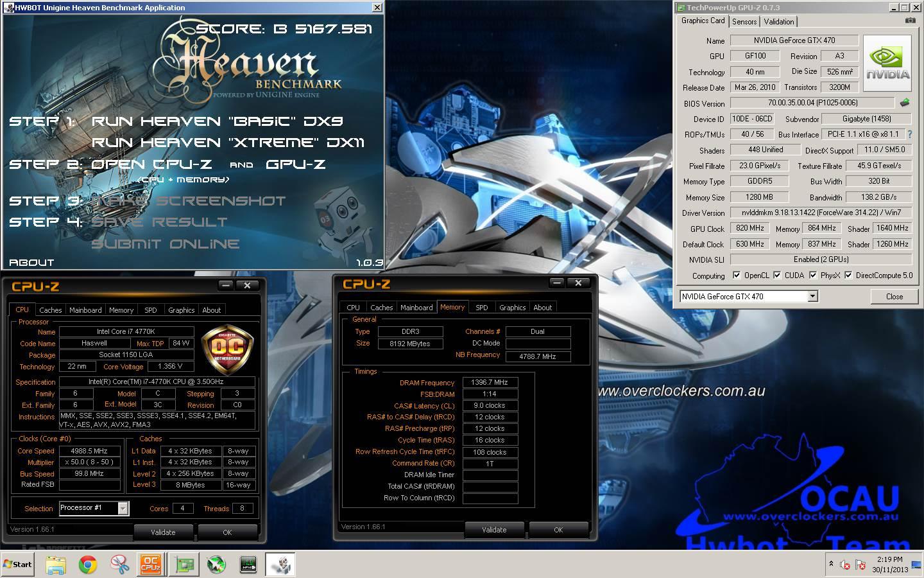924x578 pixels.
Task: Click the Core Speed value 4988.5 MHz
Action: (x=90, y=451)
